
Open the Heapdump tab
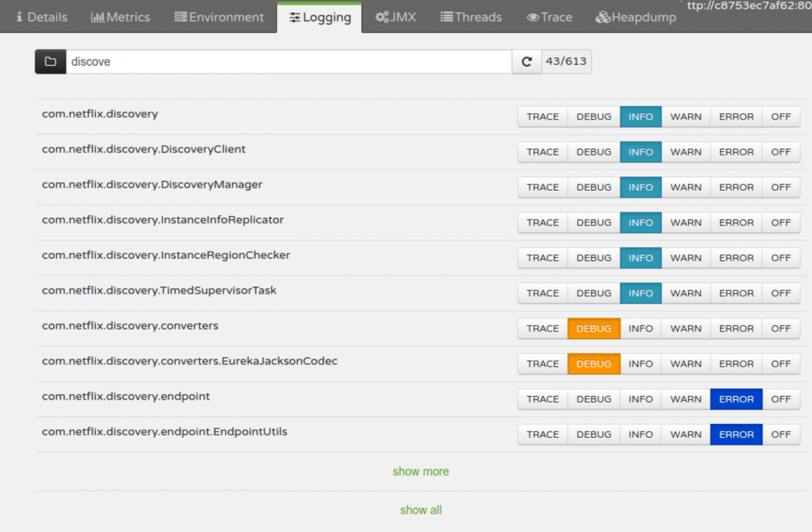[636, 17]
